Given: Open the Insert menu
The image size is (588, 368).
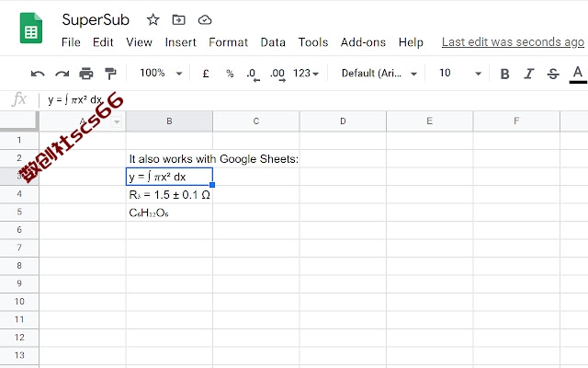Looking at the screenshot, I should [x=180, y=42].
